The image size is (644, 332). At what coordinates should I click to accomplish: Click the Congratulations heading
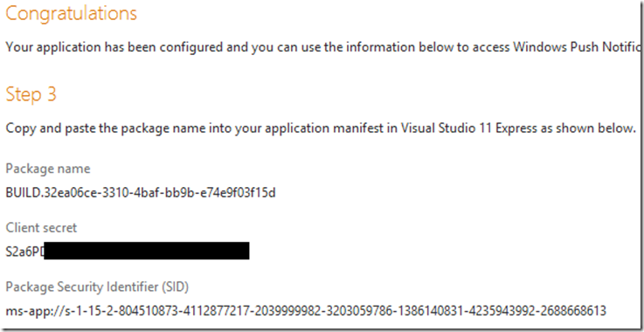point(71,14)
